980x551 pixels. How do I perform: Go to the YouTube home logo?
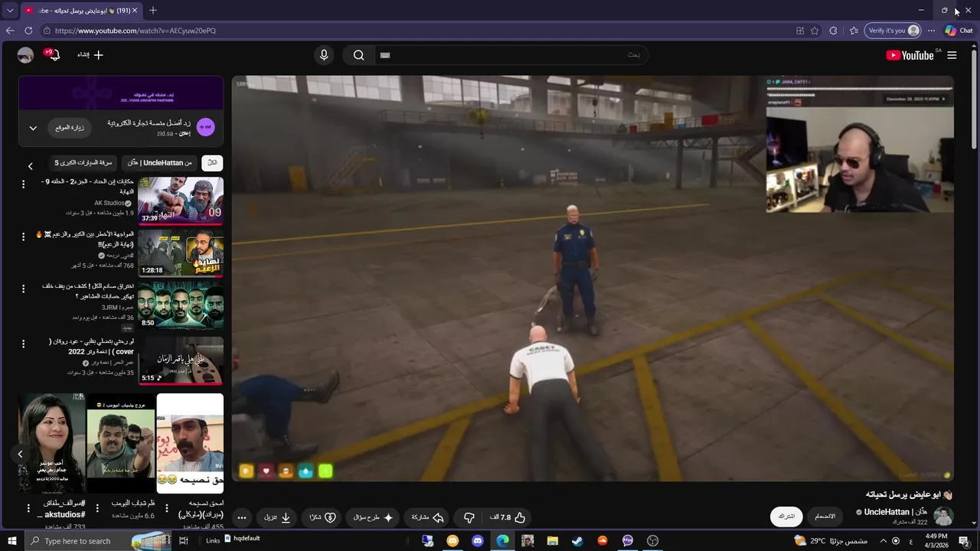910,55
